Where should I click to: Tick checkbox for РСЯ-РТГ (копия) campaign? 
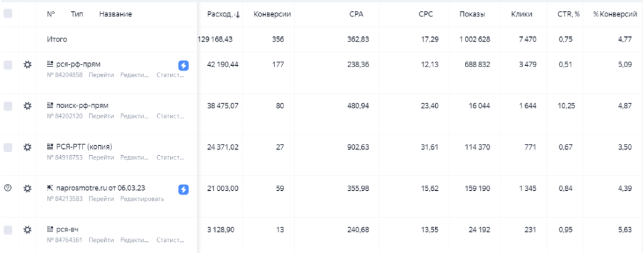point(8,147)
